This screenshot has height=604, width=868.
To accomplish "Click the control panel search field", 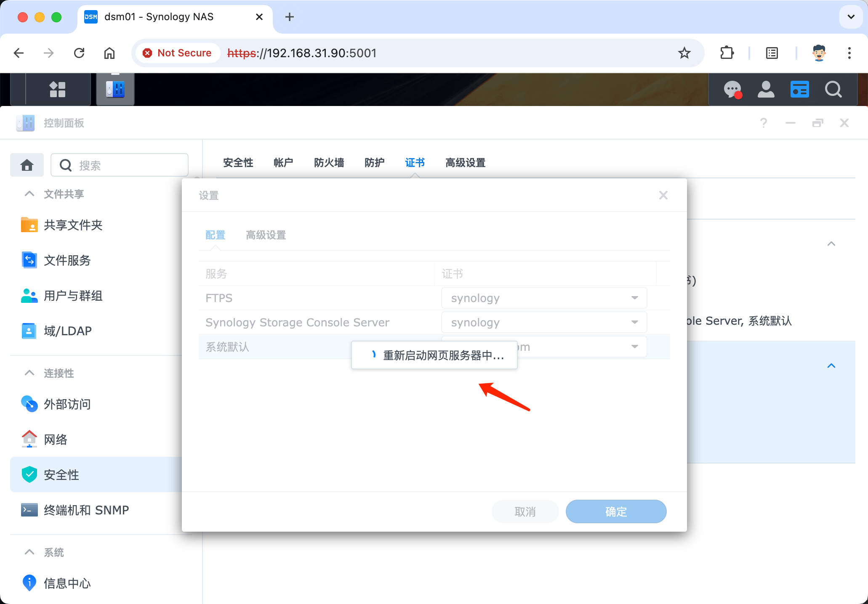I will point(126,165).
